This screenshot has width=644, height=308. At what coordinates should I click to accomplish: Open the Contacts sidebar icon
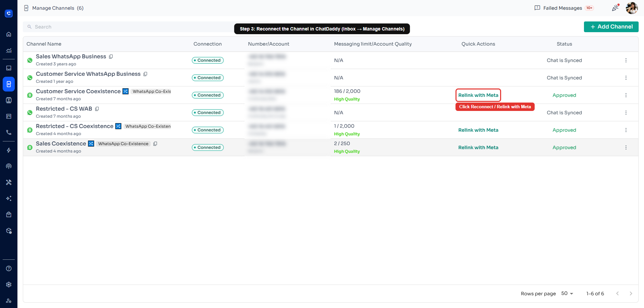pos(9,100)
